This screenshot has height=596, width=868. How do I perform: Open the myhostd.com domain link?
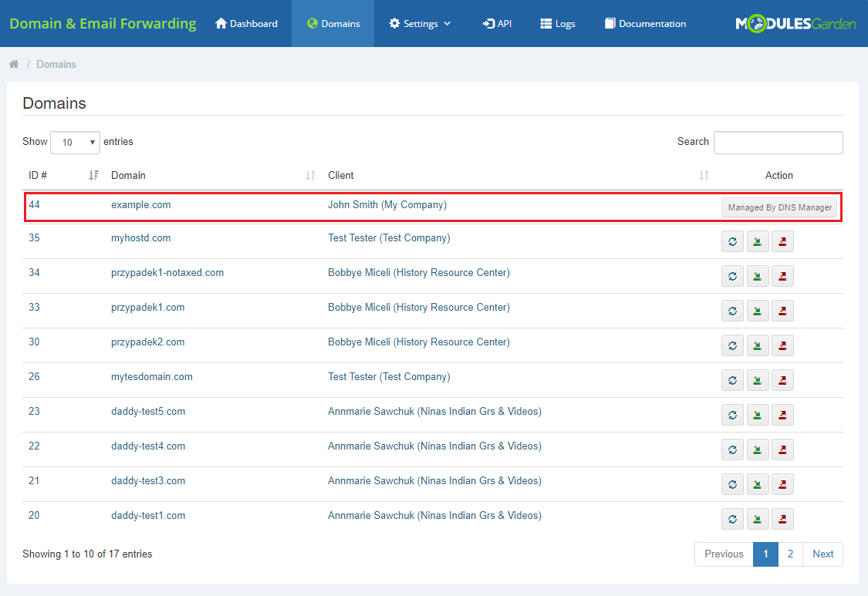click(140, 238)
